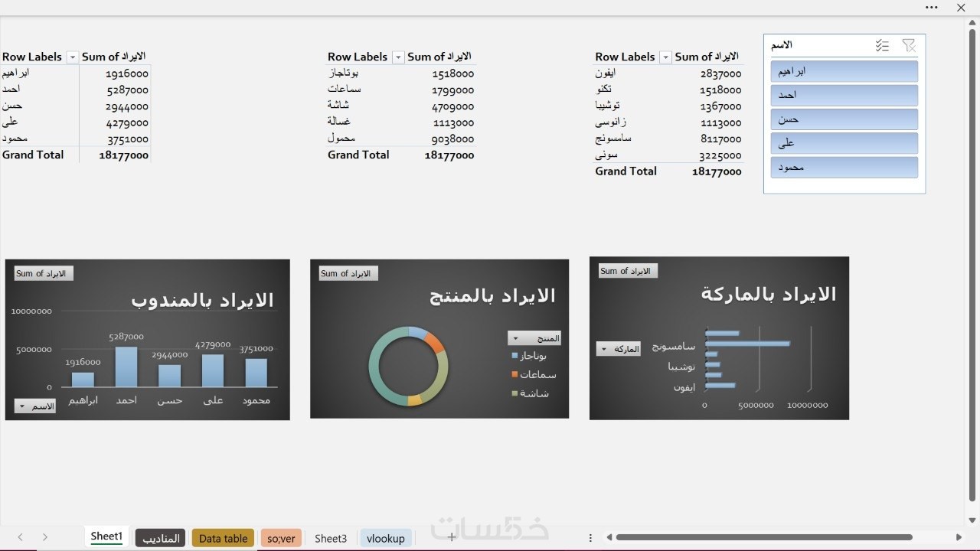
Task: Click vertical scrollbar down arrow
Action: [972, 520]
